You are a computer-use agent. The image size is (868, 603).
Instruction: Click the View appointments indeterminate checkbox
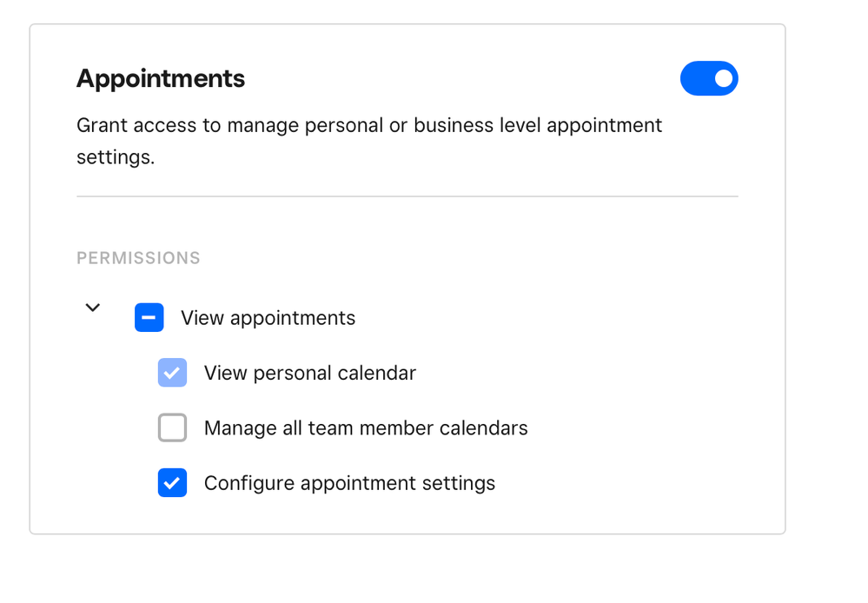coord(149,318)
